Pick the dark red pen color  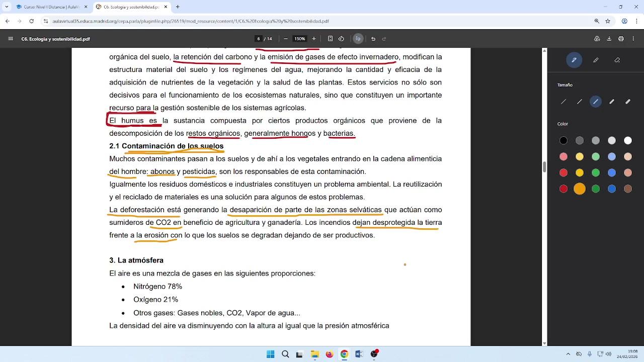pyautogui.click(x=563, y=189)
